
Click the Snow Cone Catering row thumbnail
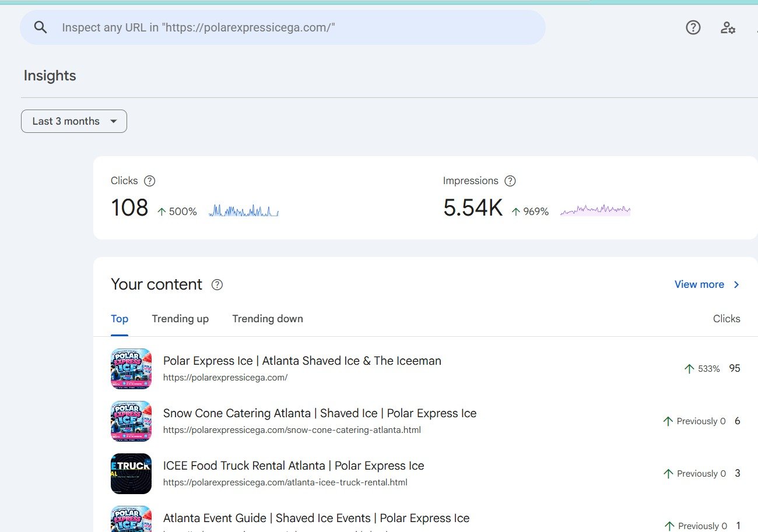click(131, 421)
